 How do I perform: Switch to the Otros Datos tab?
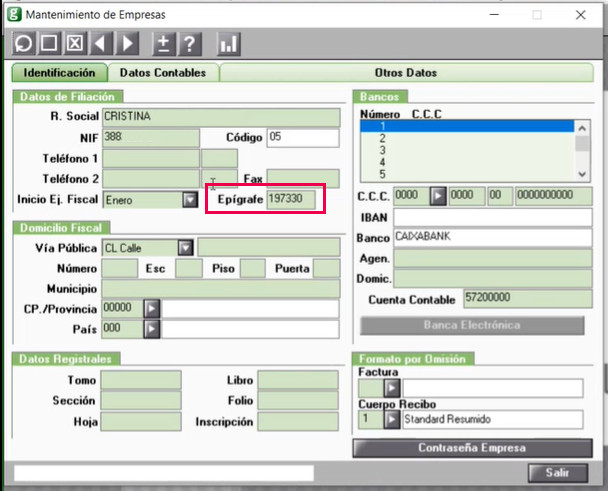tap(406, 73)
